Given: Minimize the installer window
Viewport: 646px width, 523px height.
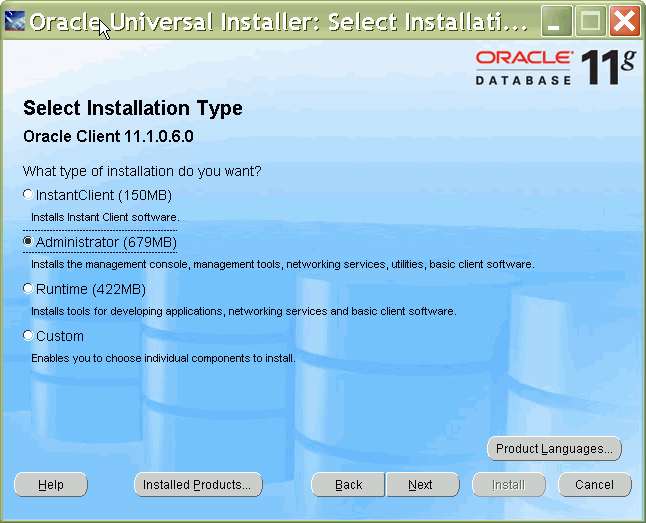Looking at the screenshot, I should tap(556, 21).
